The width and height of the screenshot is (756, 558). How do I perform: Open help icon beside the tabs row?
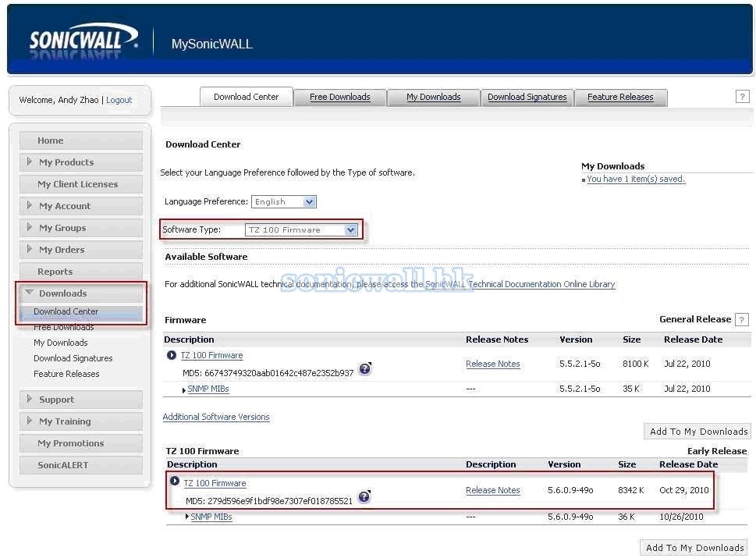click(x=742, y=97)
